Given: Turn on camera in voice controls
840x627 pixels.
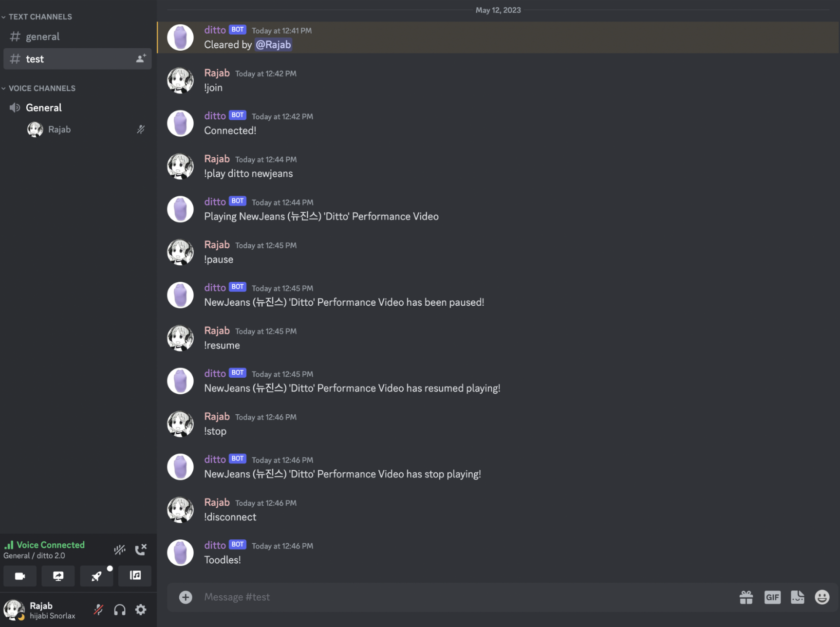Looking at the screenshot, I should 20,576.
